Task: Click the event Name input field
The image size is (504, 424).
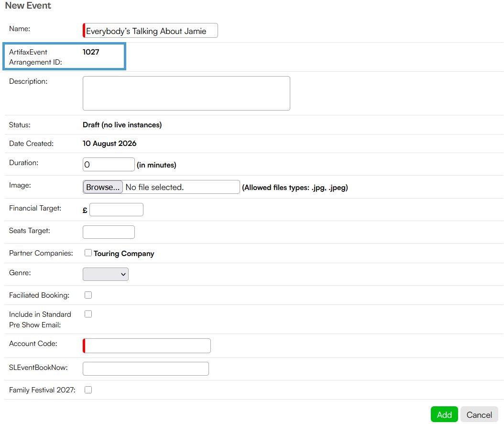Action: pyautogui.click(x=150, y=31)
